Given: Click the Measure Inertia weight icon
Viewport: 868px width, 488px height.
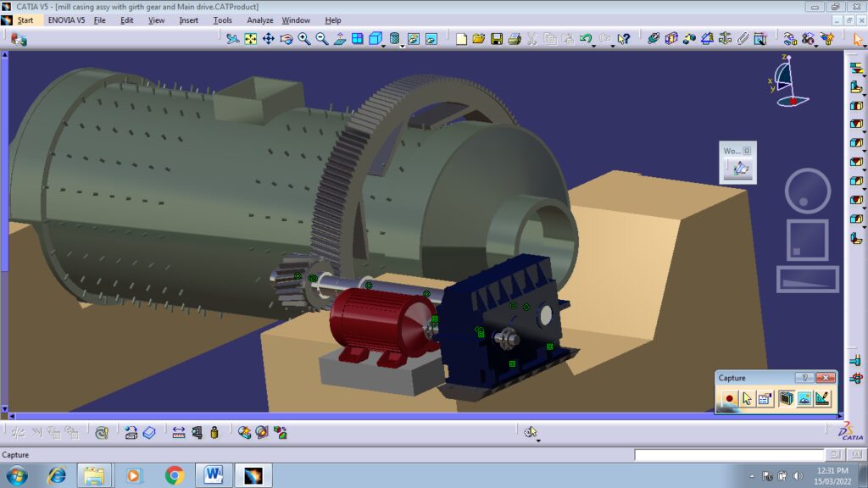Looking at the screenshot, I should [214, 432].
